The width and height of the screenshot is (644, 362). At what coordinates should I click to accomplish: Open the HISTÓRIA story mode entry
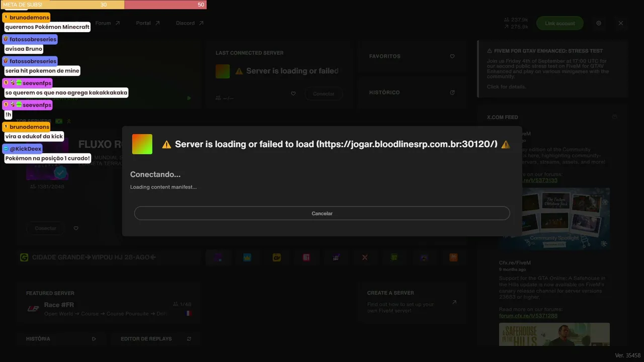(61, 339)
